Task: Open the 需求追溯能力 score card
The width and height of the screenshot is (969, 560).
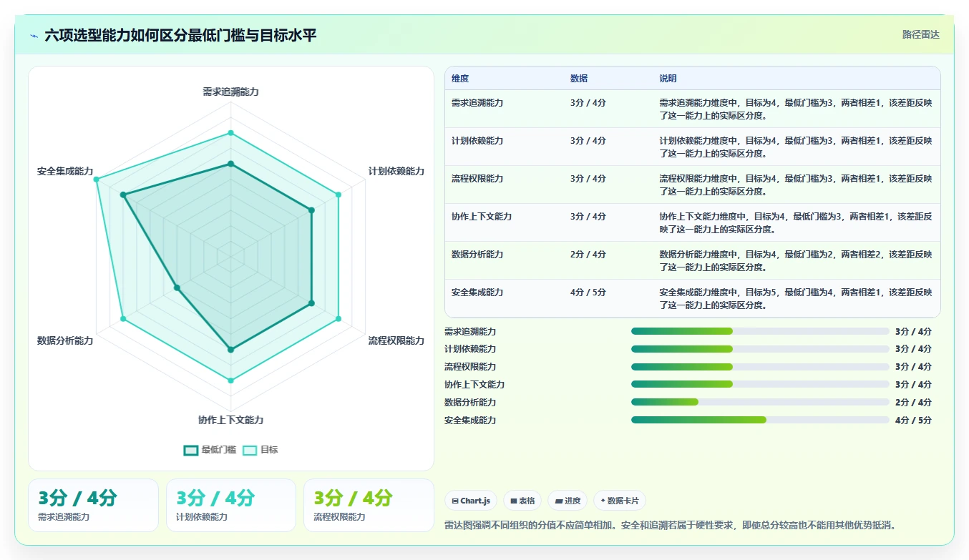Action: coord(93,505)
